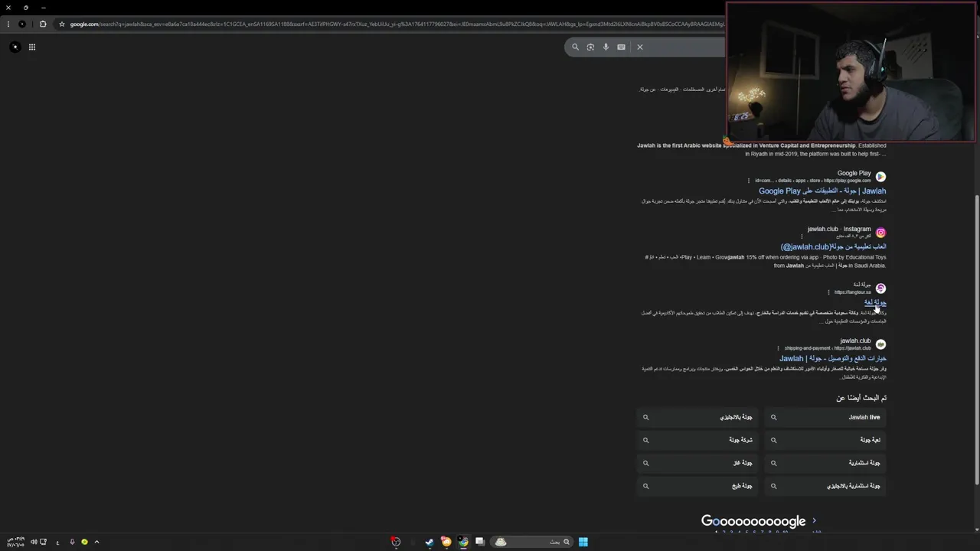Image resolution: width=980 pixels, height=551 pixels.
Task: Open volume control in system tray
Action: pyautogui.click(x=33, y=542)
